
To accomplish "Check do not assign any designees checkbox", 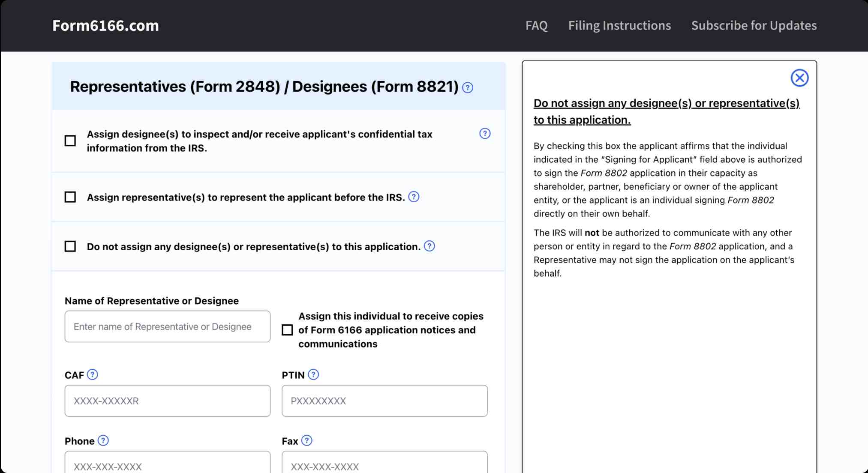I will [x=70, y=246].
